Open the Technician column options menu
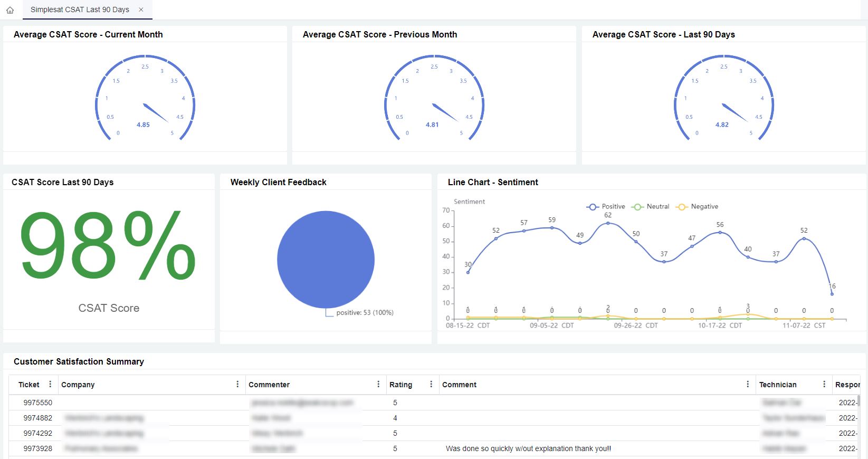 tap(824, 384)
